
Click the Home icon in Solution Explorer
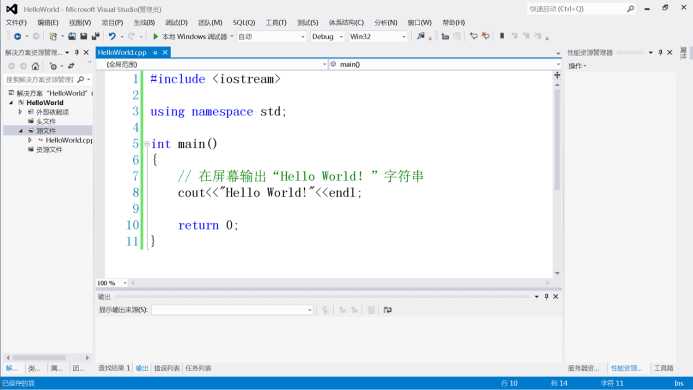click(35, 66)
